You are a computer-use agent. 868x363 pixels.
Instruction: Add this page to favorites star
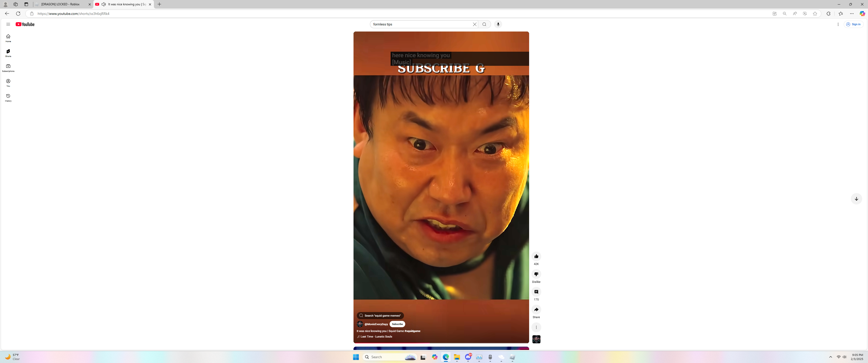(x=815, y=13)
